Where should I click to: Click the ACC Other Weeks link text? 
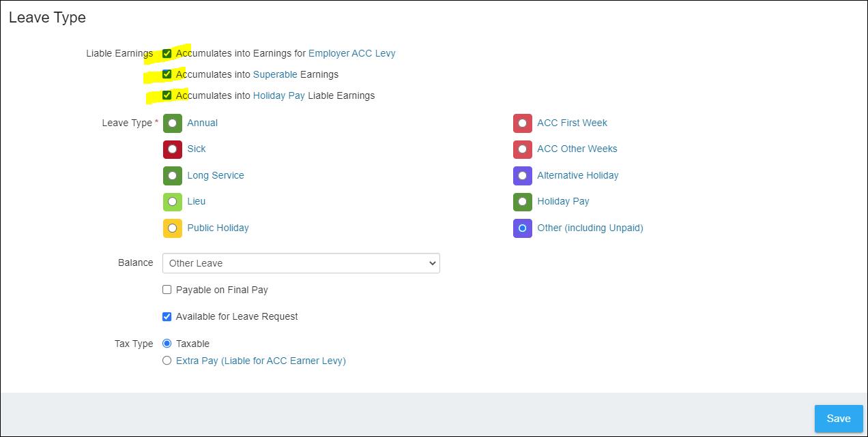click(x=577, y=149)
